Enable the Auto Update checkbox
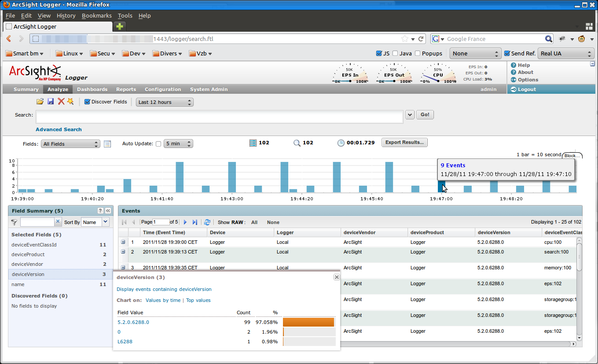 pyautogui.click(x=158, y=144)
